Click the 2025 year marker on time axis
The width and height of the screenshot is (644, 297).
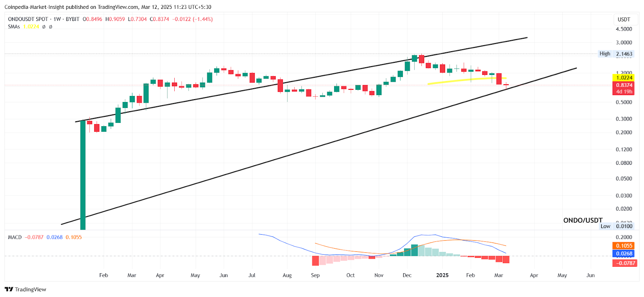coord(442,275)
